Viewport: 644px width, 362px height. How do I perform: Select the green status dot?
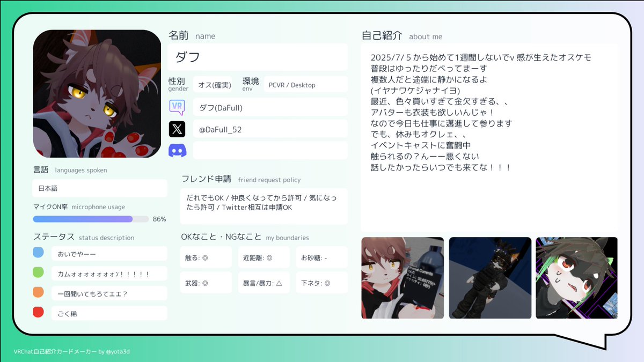tap(38, 272)
